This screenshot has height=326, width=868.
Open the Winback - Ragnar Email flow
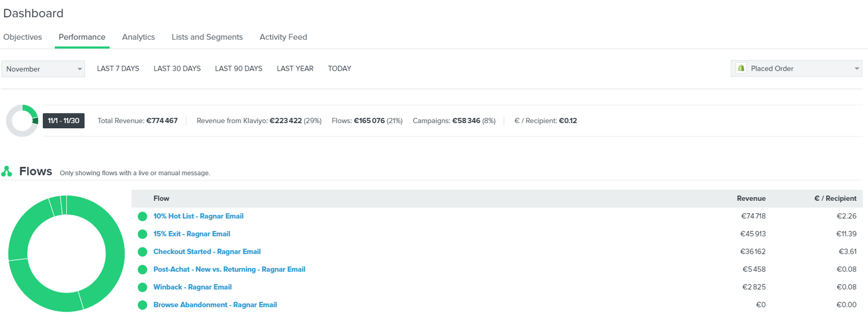pyautogui.click(x=192, y=287)
